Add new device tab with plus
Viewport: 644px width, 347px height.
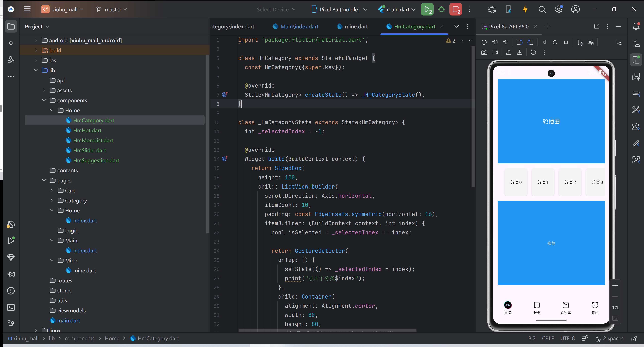point(547,26)
